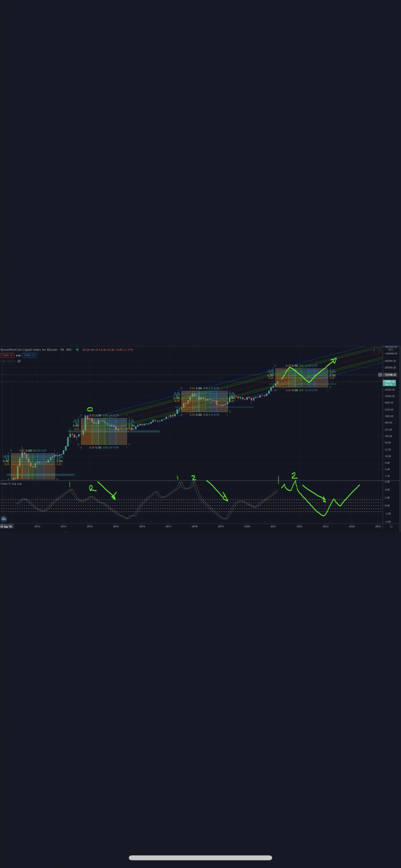Click the 2024 label on the time axis
The width and height of the screenshot is (401, 868).
click(352, 526)
